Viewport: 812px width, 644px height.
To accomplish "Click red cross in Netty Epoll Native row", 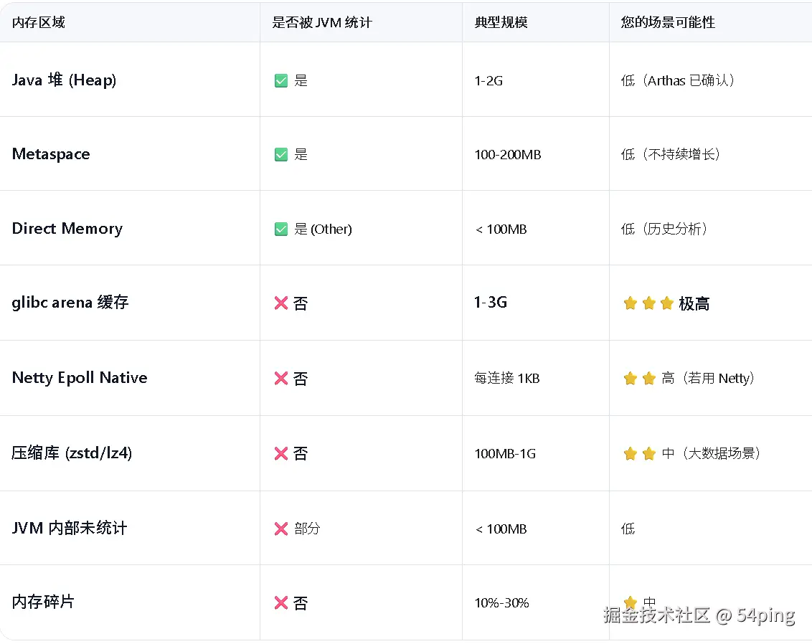I will pyautogui.click(x=281, y=378).
